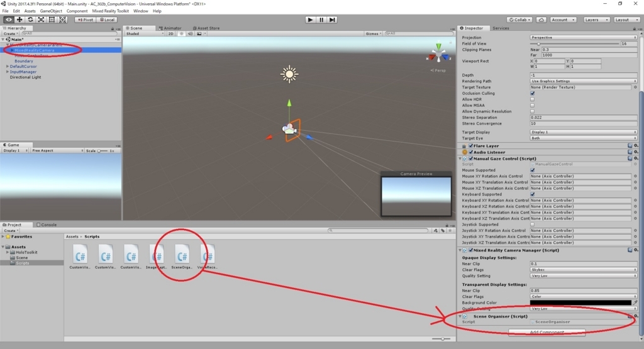644x349 pixels.
Task: Adjust the Field of View slider
Action: pos(574,43)
